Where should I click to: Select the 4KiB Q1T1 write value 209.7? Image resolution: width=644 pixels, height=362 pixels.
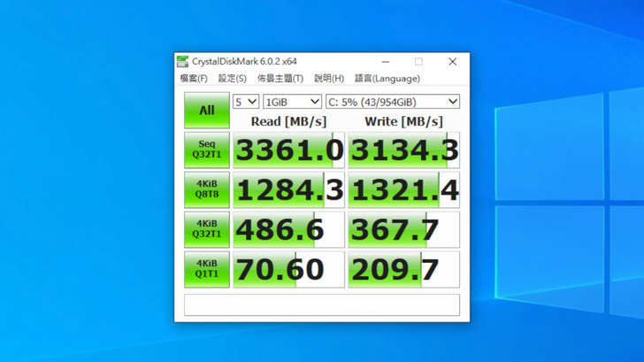(403, 270)
